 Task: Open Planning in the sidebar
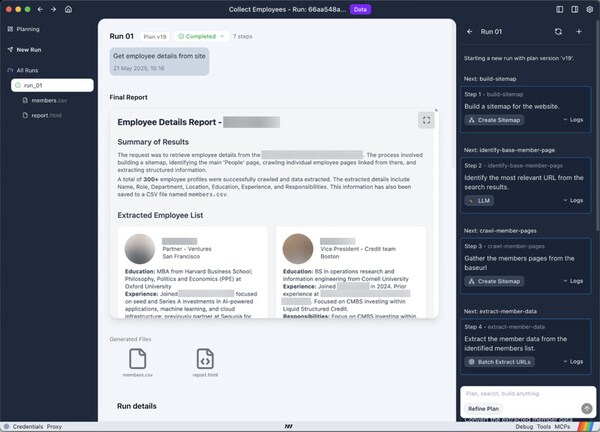(x=28, y=29)
